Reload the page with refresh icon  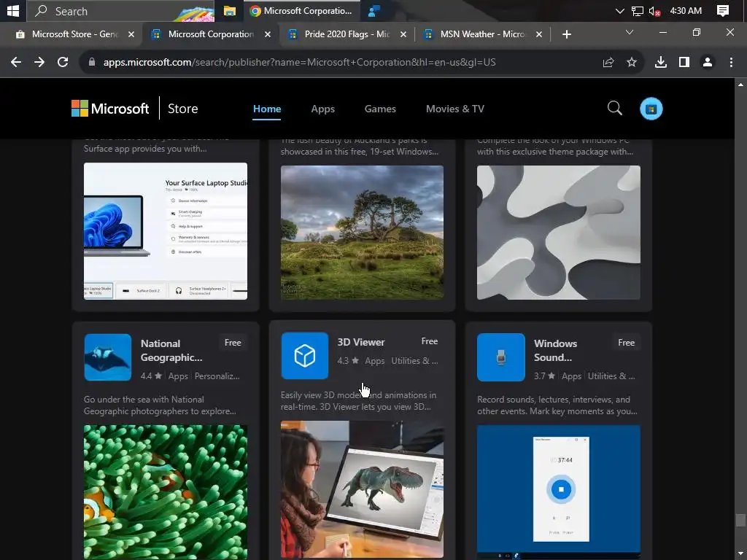63,62
